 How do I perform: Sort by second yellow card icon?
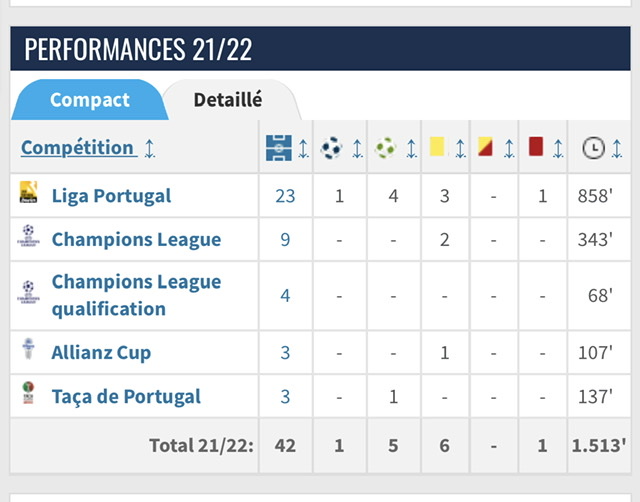(x=485, y=147)
